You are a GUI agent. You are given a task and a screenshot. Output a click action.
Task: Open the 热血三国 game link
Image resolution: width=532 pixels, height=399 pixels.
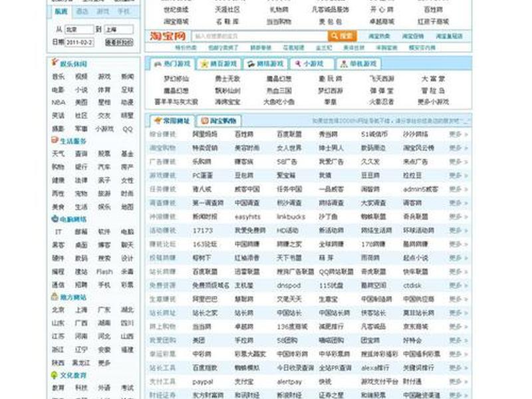click(279, 90)
